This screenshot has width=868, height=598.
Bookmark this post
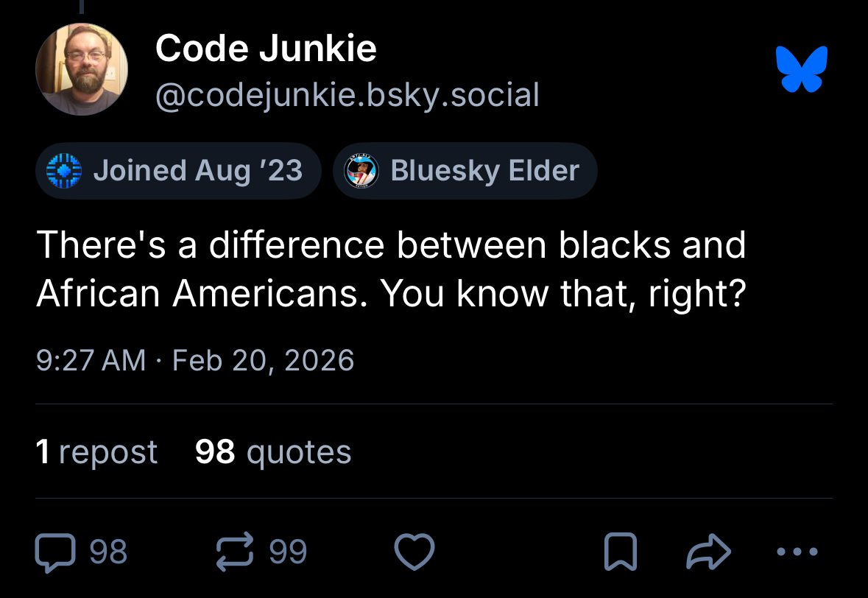(621, 552)
